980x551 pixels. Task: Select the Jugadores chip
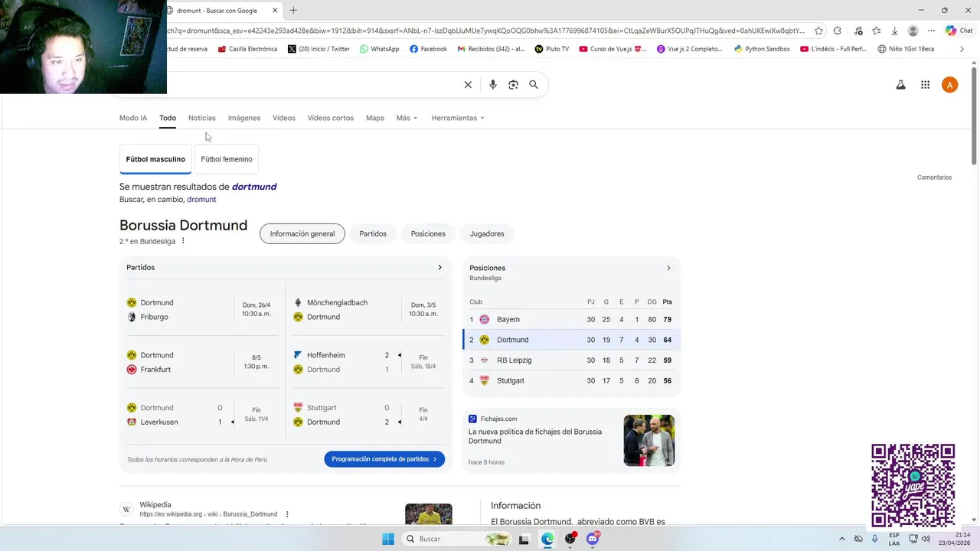[487, 233]
